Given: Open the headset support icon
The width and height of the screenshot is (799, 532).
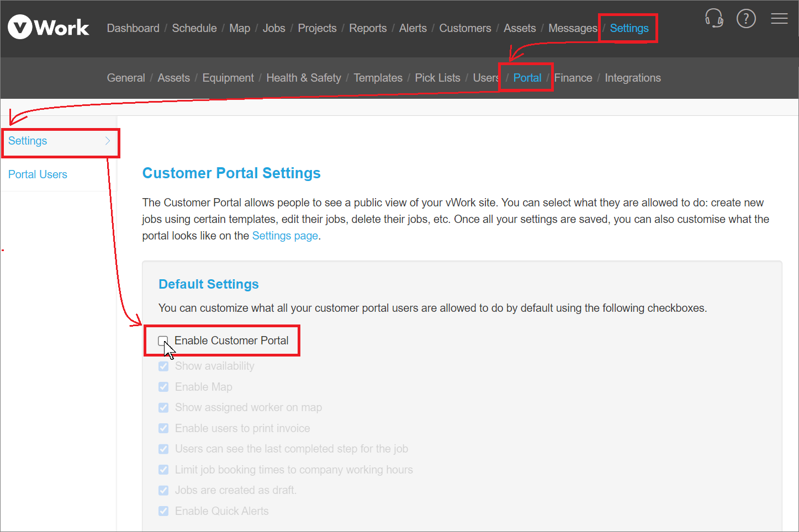Looking at the screenshot, I should [x=714, y=18].
